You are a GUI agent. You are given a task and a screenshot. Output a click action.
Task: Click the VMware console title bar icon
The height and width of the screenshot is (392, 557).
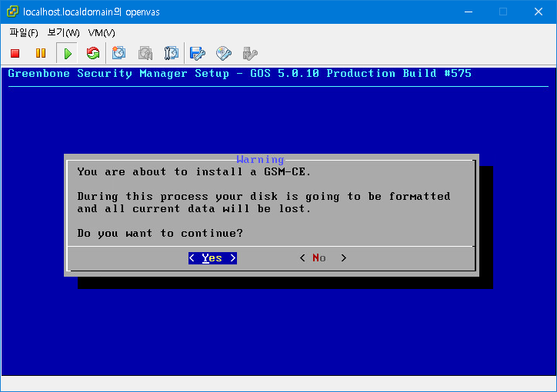click(12, 12)
